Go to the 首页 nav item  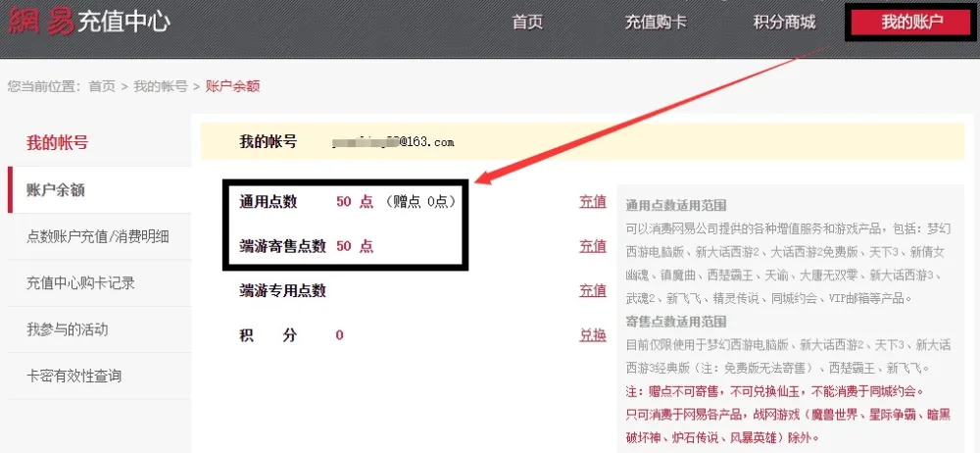pyautogui.click(x=527, y=23)
